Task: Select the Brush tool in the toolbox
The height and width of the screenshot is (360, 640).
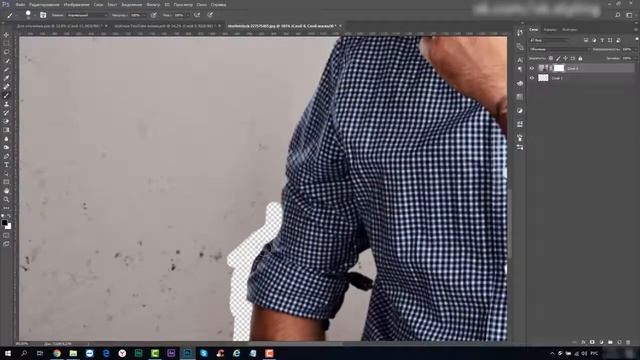Action: 6,96
